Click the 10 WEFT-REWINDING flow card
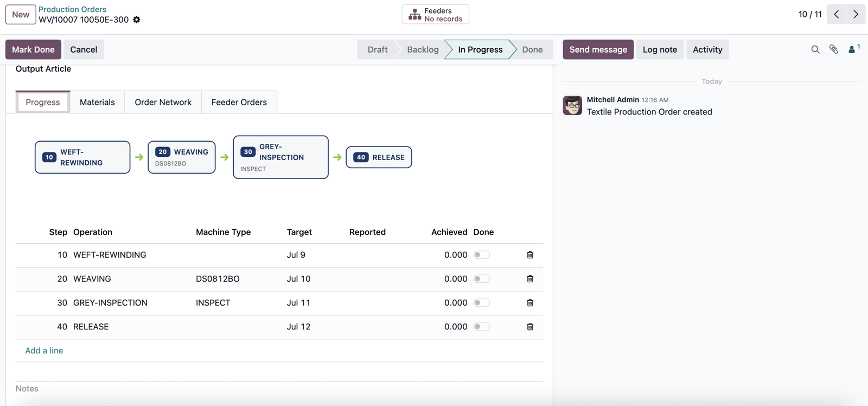Screen dimensions: 868x406 [x=82, y=157]
